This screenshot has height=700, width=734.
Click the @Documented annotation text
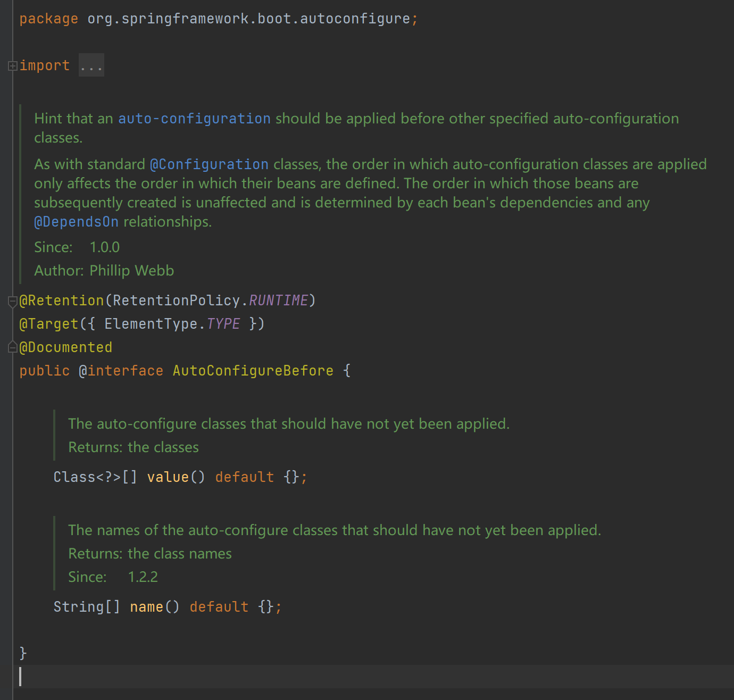pyautogui.click(x=66, y=347)
